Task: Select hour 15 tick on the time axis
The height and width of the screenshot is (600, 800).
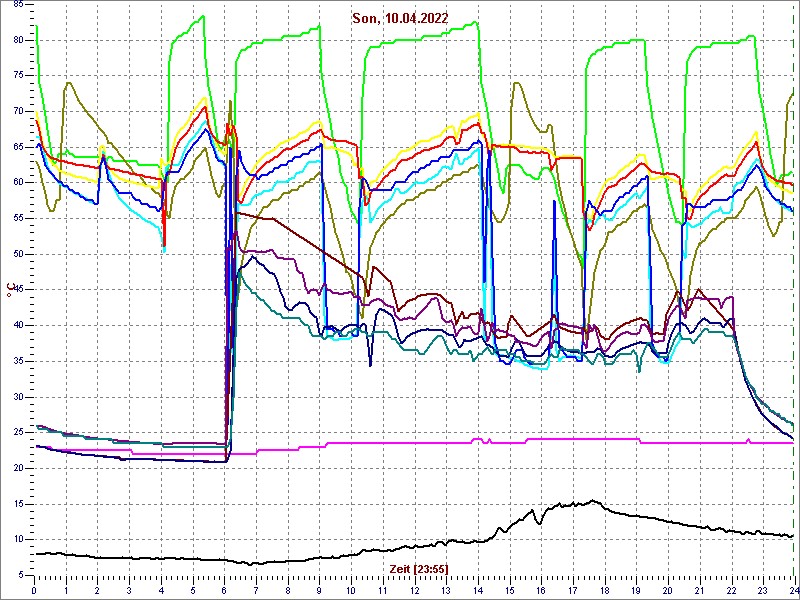Action: 509,589
